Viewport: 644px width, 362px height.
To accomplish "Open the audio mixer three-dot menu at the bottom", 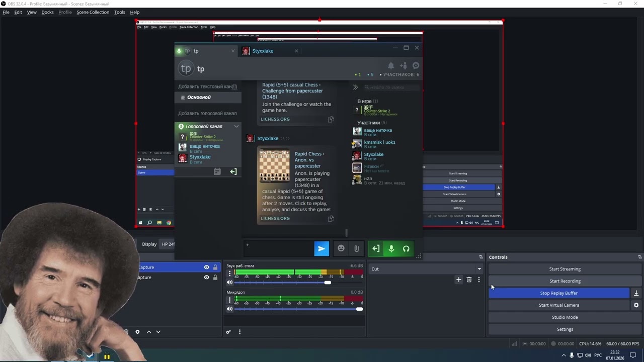I will [239, 332].
